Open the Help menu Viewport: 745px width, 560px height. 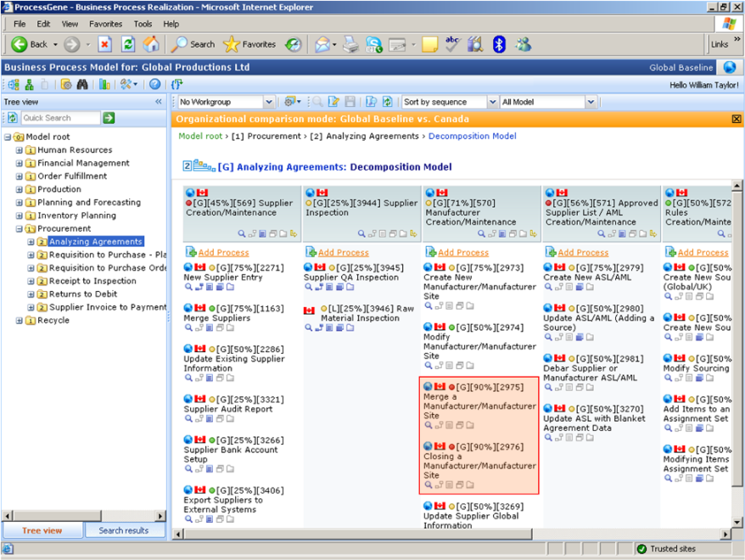pyautogui.click(x=171, y=24)
